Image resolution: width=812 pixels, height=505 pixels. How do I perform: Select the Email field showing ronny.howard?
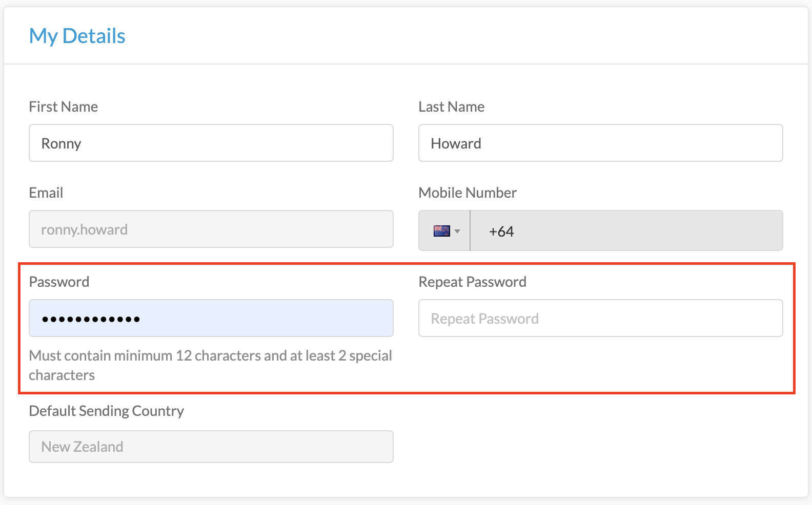tap(211, 229)
